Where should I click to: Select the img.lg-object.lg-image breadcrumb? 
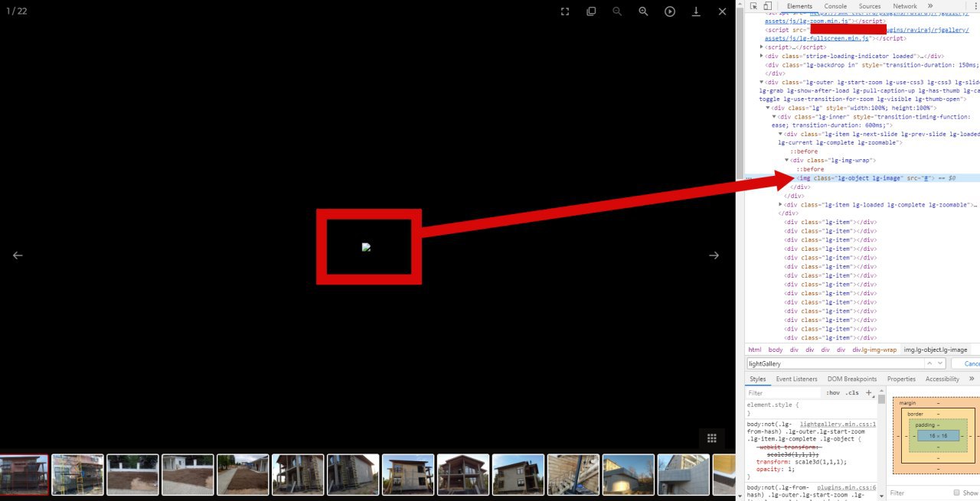click(936, 350)
